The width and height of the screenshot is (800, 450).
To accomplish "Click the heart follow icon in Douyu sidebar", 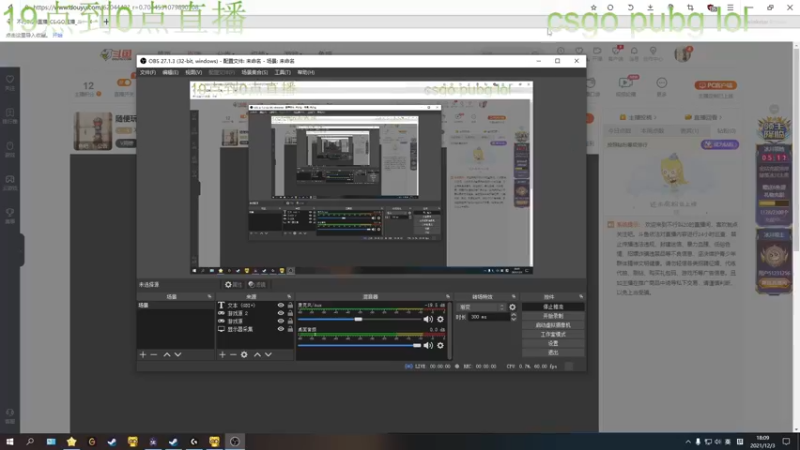I will click(10, 82).
